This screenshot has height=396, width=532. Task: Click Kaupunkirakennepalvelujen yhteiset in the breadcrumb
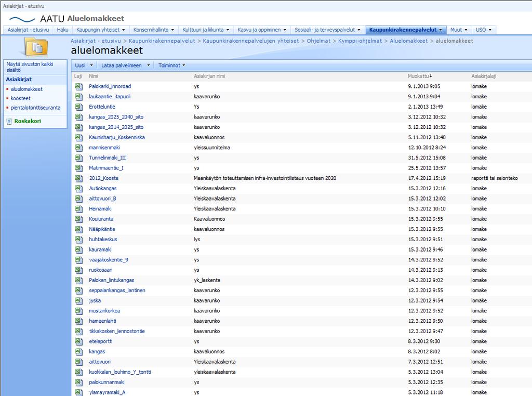pos(251,41)
